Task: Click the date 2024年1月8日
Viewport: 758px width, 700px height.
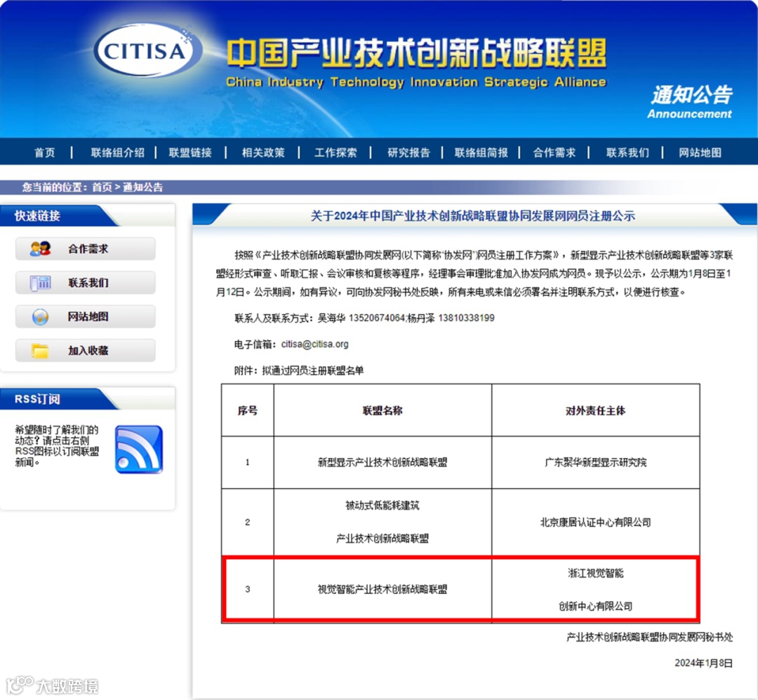Action: [703, 663]
